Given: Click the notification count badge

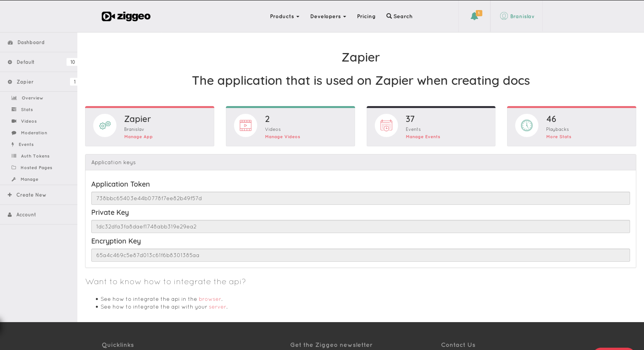Looking at the screenshot, I should (x=479, y=13).
